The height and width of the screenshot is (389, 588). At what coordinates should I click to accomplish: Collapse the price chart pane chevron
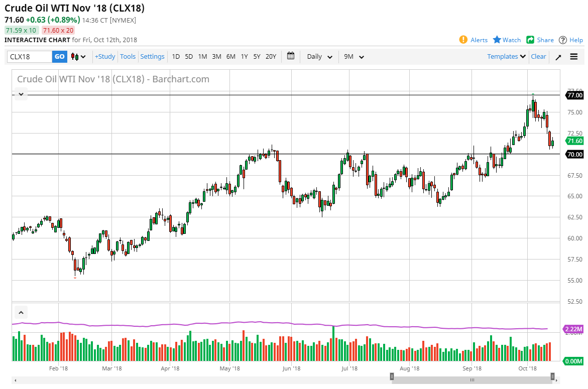click(21, 94)
